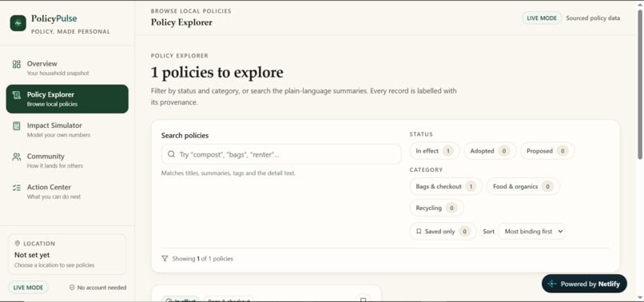Image resolution: width=644 pixels, height=302 pixels.
Task: Bookmark the policy card below
Action: [x=363, y=299]
